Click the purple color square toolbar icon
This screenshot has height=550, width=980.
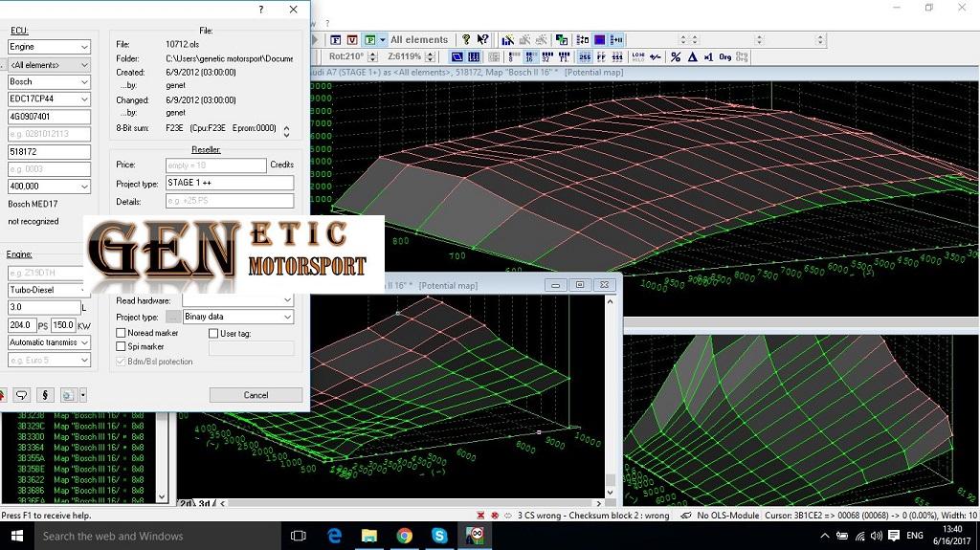(x=599, y=40)
